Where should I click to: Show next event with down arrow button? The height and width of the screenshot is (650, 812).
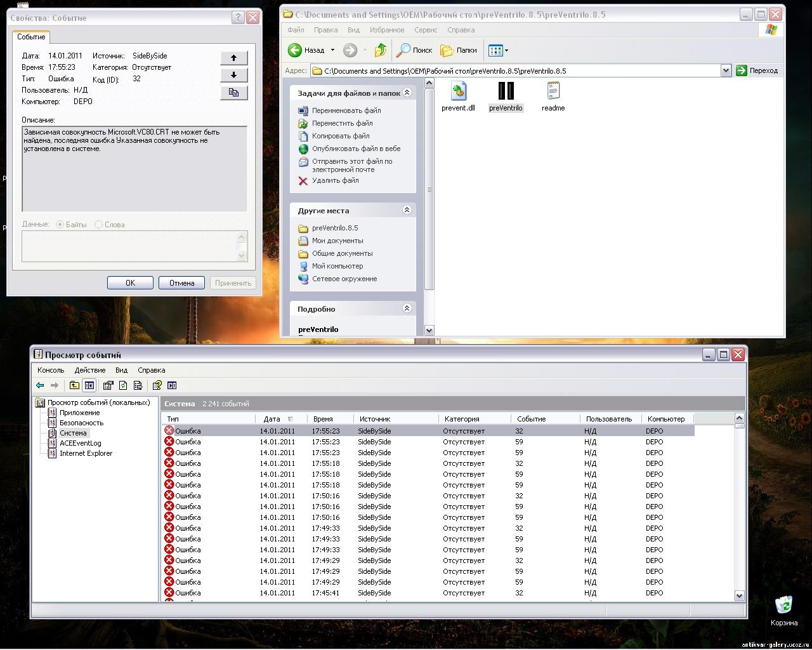point(233,75)
